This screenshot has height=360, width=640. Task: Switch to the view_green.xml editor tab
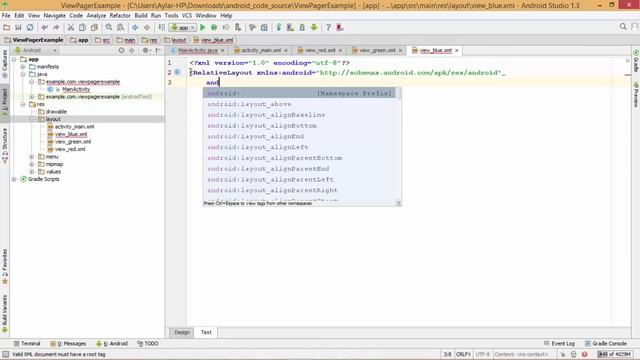point(377,50)
